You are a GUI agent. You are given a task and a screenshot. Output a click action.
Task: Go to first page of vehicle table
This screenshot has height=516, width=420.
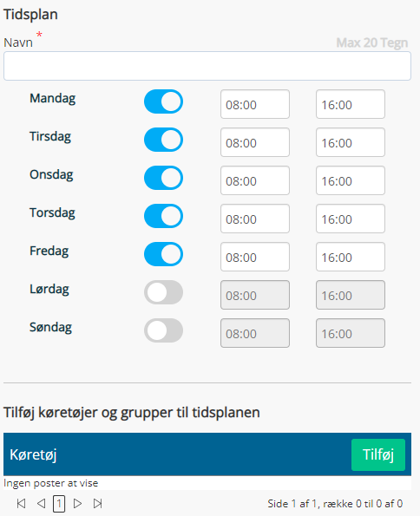click(21, 504)
